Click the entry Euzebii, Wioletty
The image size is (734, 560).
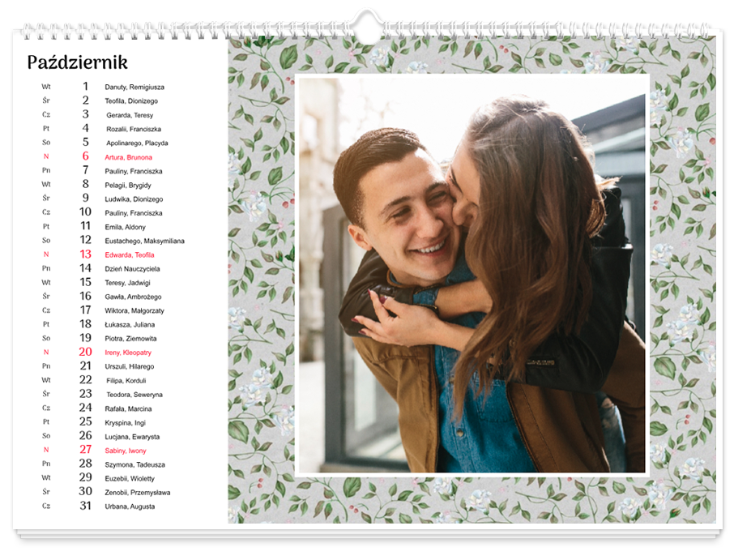coord(130,479)
